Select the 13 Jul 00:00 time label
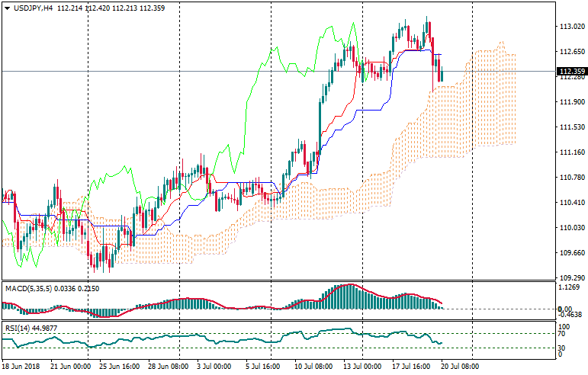 [361, 367]
